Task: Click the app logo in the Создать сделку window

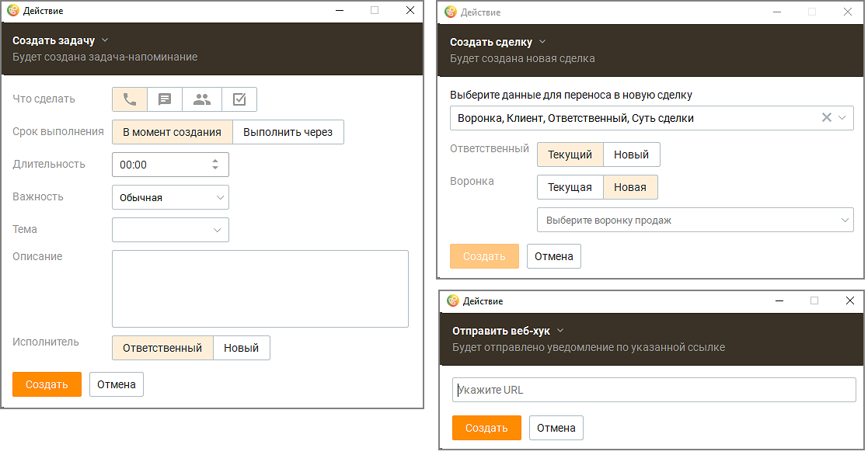Action: pyautogui.click(x=451, y=12)
